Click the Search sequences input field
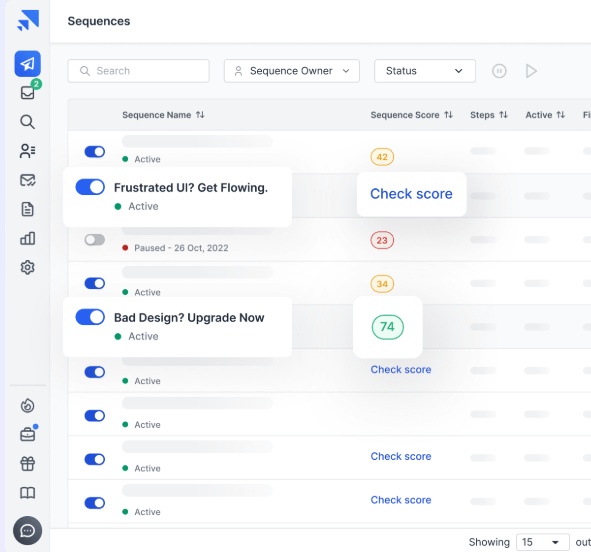Image resolution: width=591 pixels, height=552 pixels. point(138,71)
